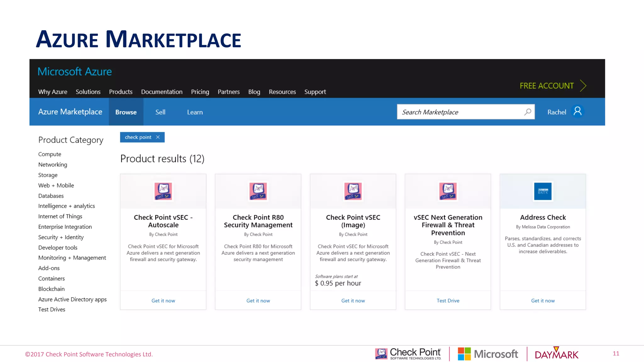The width and height of the screenshot is (644, 362).
Task: Filter by Intelligence + analytics category
Action: (66, 206)
